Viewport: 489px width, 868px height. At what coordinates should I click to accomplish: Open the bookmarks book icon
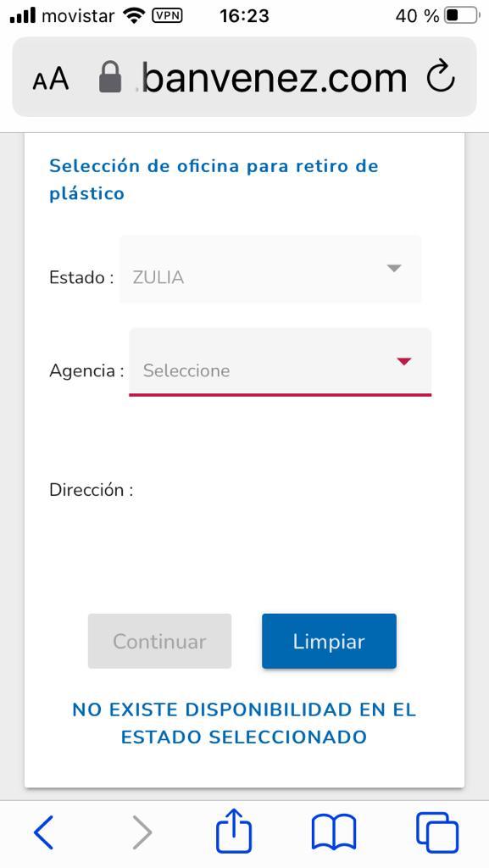[x=334, y=832]
